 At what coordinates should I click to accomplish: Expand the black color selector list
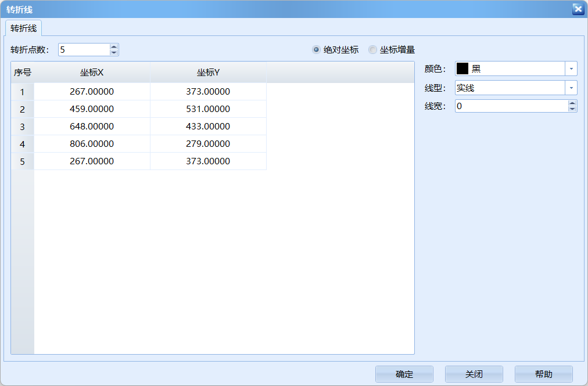point(570,68)
